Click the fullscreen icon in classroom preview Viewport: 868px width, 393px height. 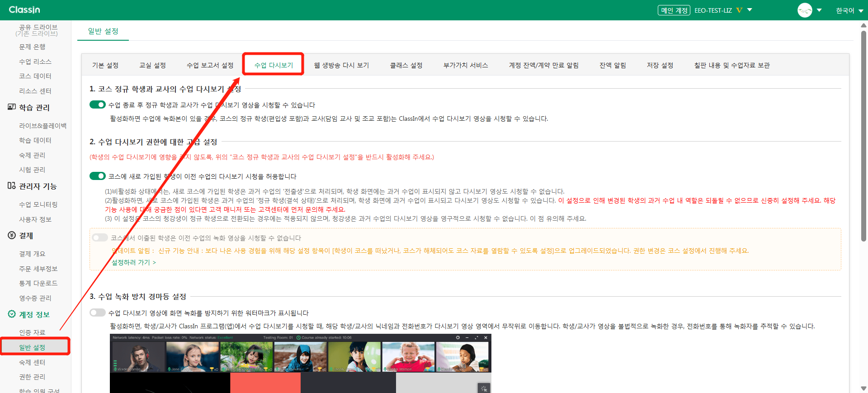tap(476, 337)
